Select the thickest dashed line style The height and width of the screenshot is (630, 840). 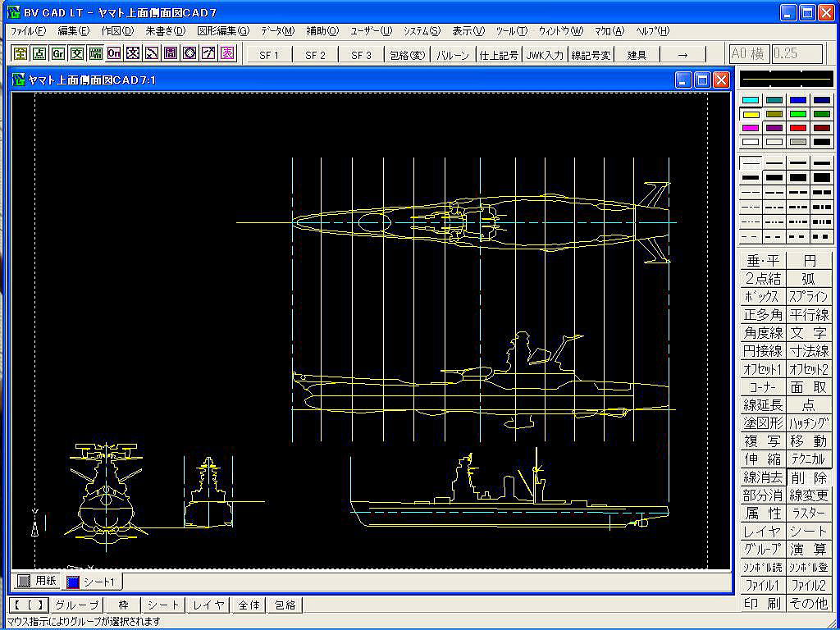click(820, 192)
